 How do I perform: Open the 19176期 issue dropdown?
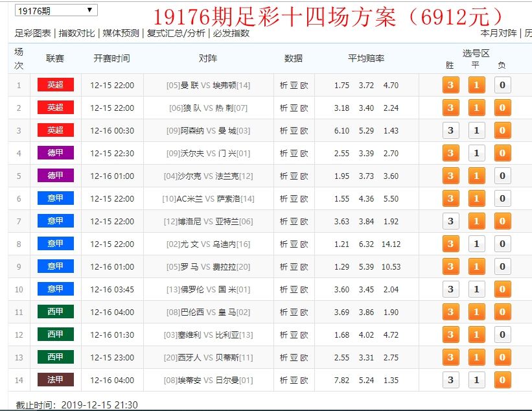pos(56,10)
